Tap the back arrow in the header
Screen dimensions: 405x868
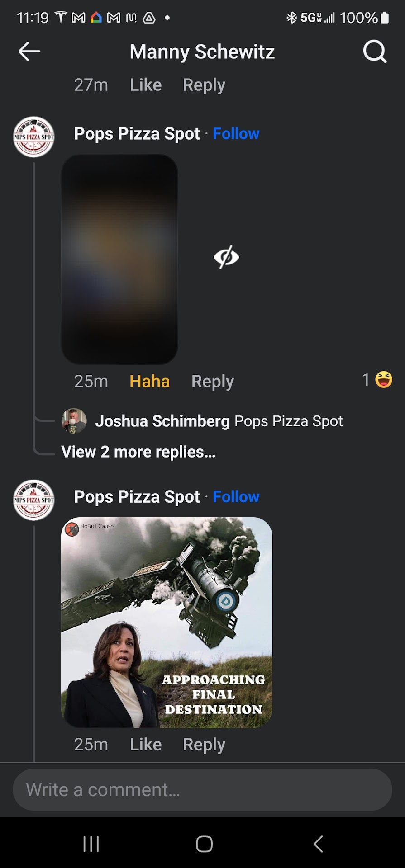point(29,52)
